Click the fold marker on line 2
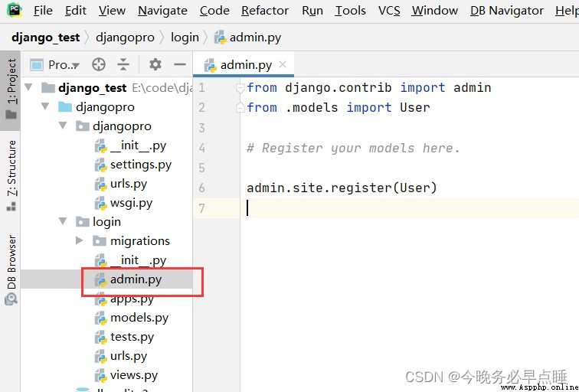579x392 pixels. pyautogui.click(x=240, y=107)
